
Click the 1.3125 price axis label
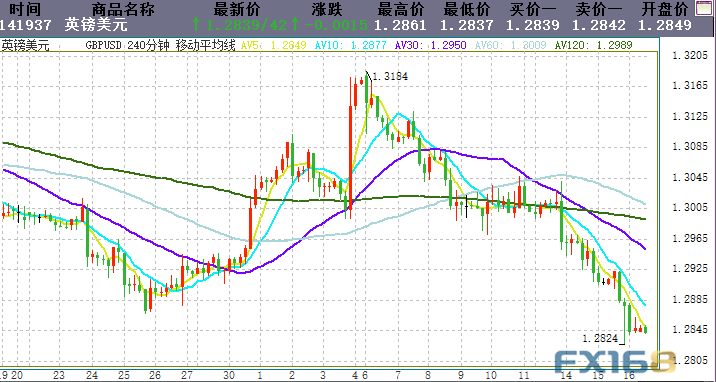[x=690, y=116]
